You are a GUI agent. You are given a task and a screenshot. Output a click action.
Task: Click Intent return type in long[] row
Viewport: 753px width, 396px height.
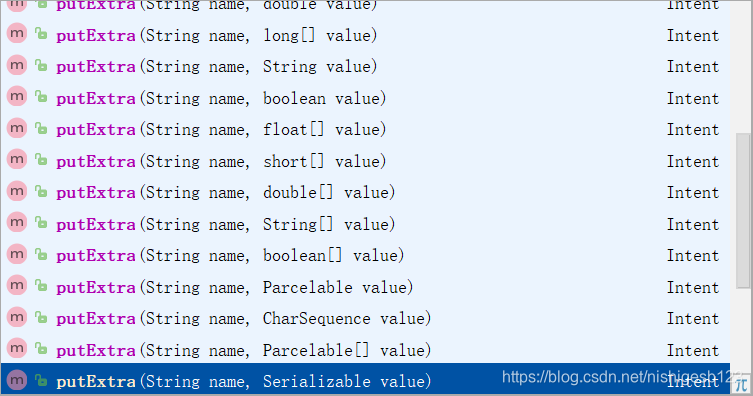(692, 36)
